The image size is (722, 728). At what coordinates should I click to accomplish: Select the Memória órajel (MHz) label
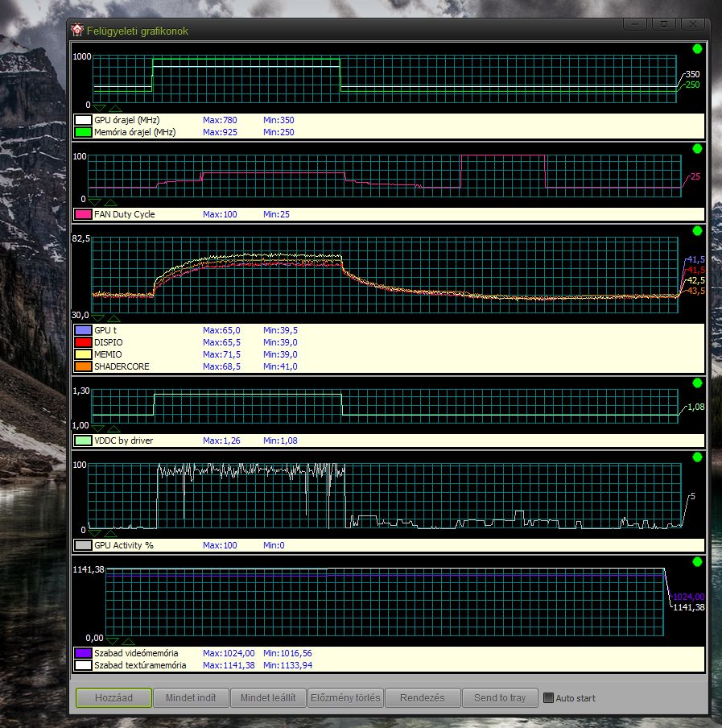pos(135,132)
